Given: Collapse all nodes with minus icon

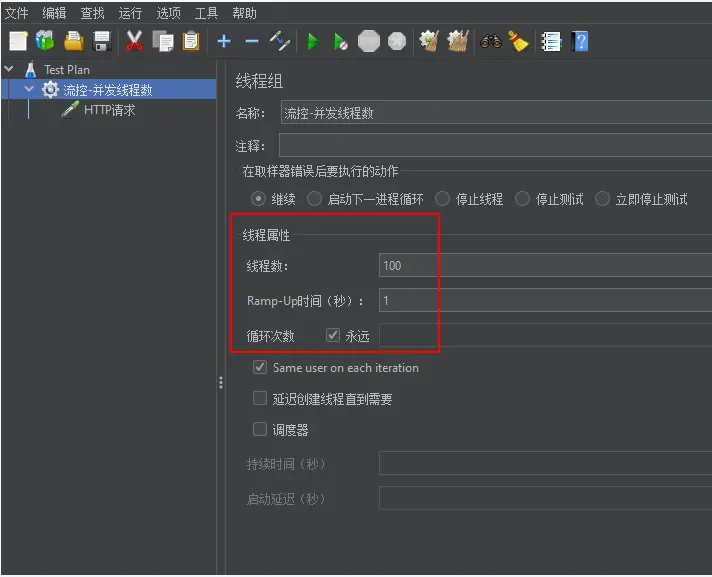Looking at the screenshot, I should coord(252,42).
